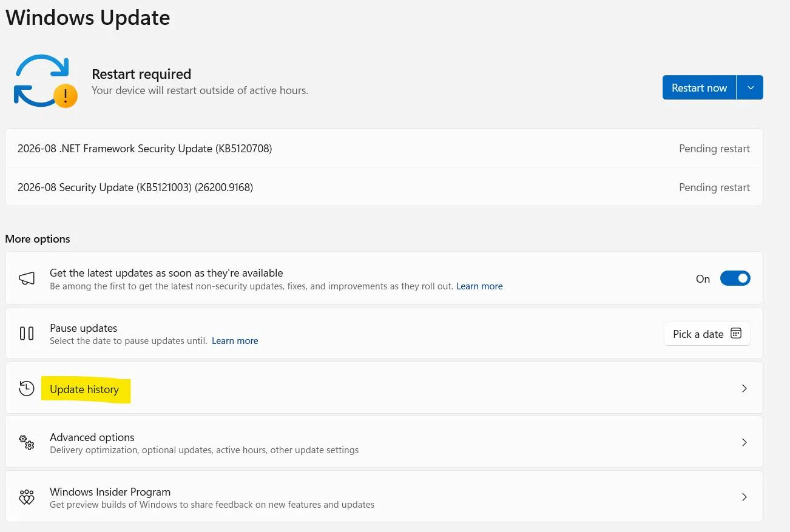Click the Restart required heading
The height and width of the screenshot is (532, 790).
click(x=141, y=74)
